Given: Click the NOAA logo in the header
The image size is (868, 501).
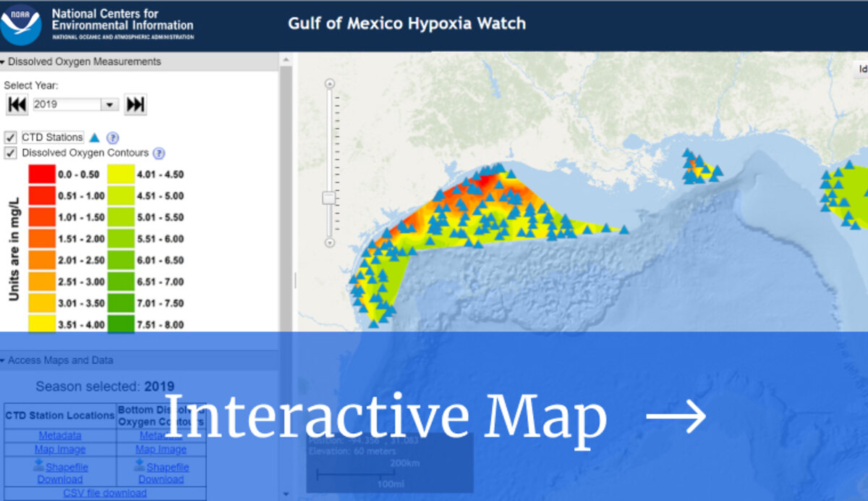Looking at the screenshot, I should coord(22,25).
